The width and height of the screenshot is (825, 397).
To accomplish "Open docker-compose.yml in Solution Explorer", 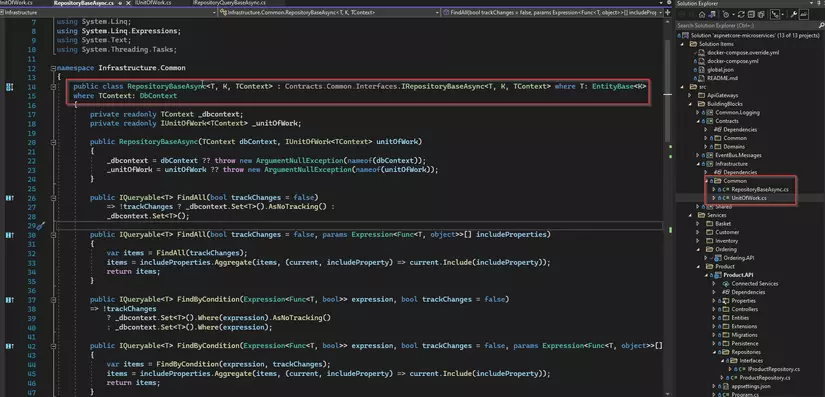I will coord(733,61).
